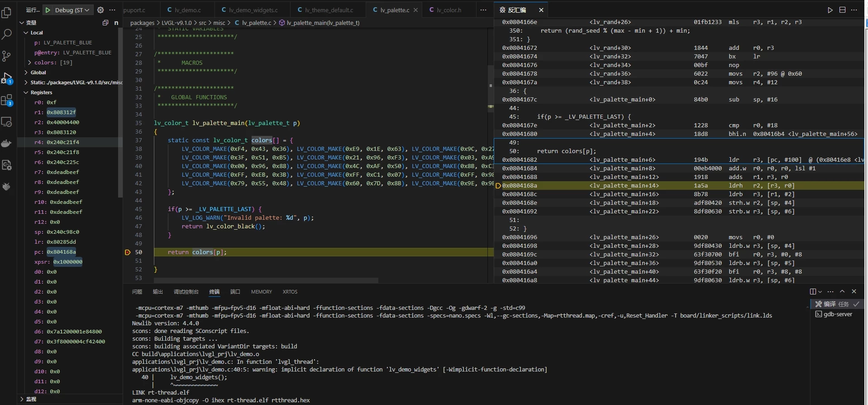This screenshot has width=868, height=405.
Task: Click the LVGL-v9.1.0 breadcrumb
Action: tap(176, 23)
